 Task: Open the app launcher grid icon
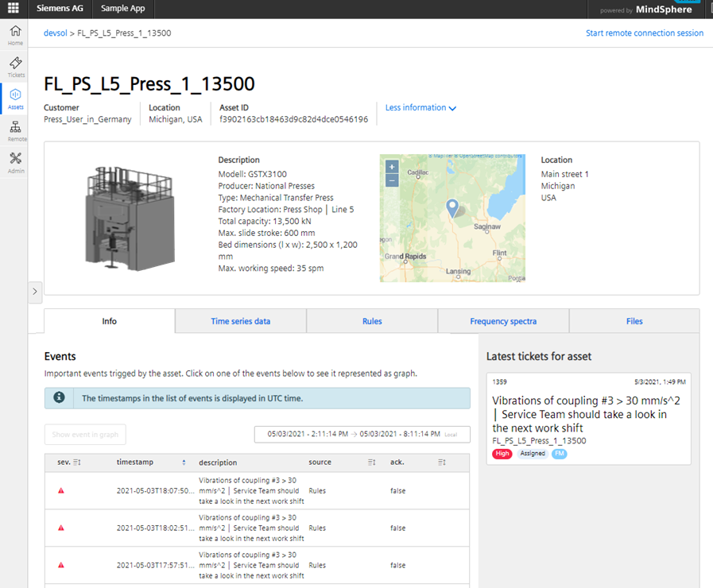[x=13, y=9]
